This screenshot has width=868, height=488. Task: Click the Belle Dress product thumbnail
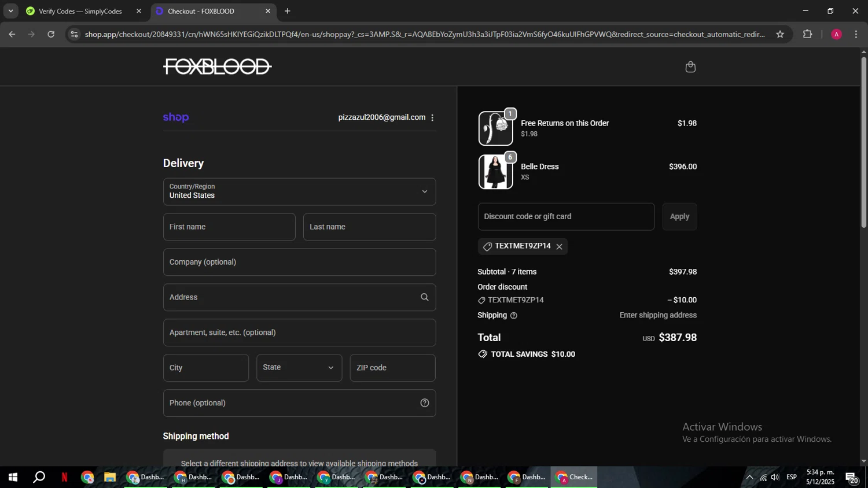coord(495,172)
